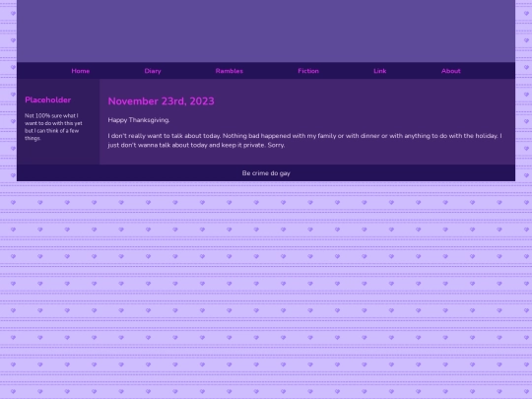Click the paragraph about not discussing today
Screen dimensions: 532x399
305,141
